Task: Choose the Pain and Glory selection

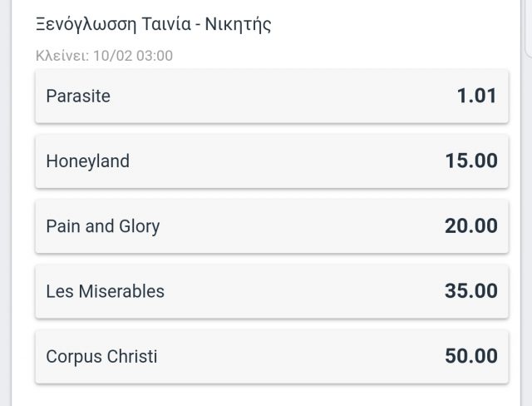Action: [272, 226]
